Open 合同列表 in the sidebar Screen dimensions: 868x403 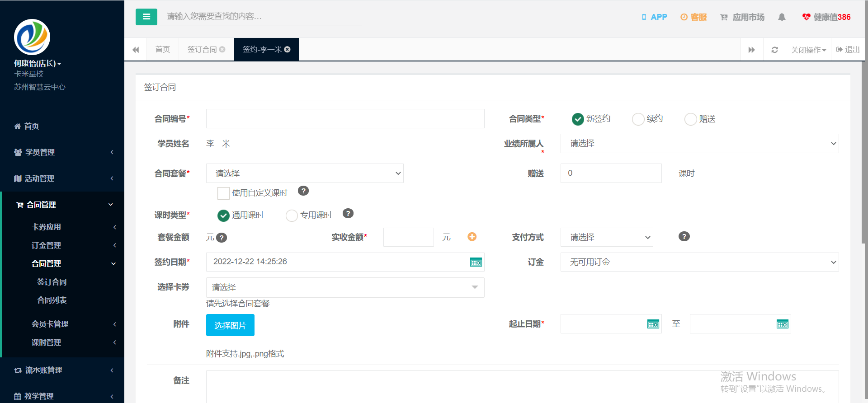52,300
